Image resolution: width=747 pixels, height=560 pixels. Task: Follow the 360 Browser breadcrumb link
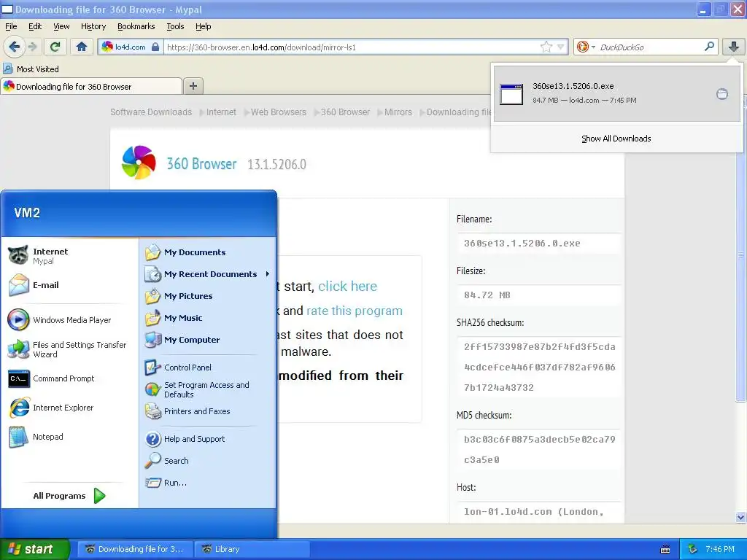click(x=345, y=112)
